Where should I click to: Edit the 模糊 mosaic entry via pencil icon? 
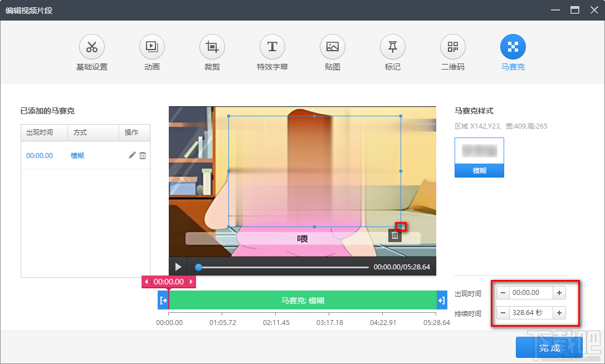tap(132, 155)
